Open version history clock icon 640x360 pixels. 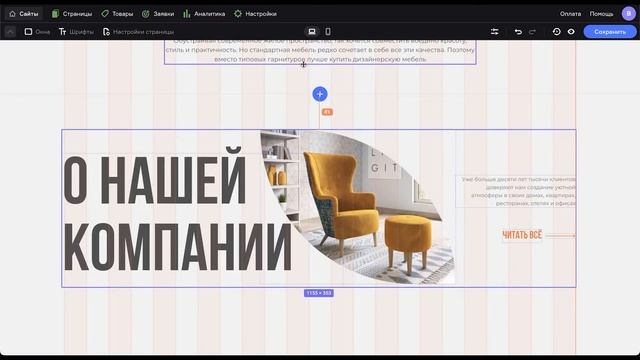pyautogui.click(x=556, y=31)
